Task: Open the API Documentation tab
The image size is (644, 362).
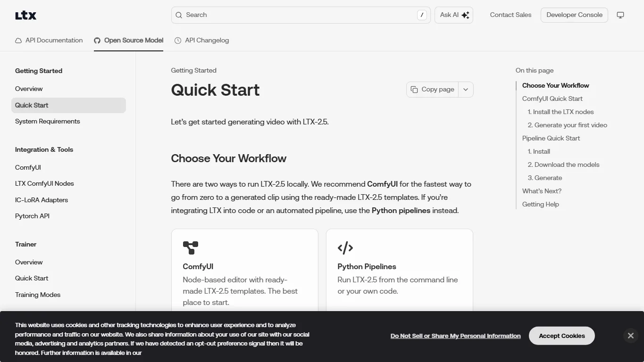Action: tap(49, 41)
